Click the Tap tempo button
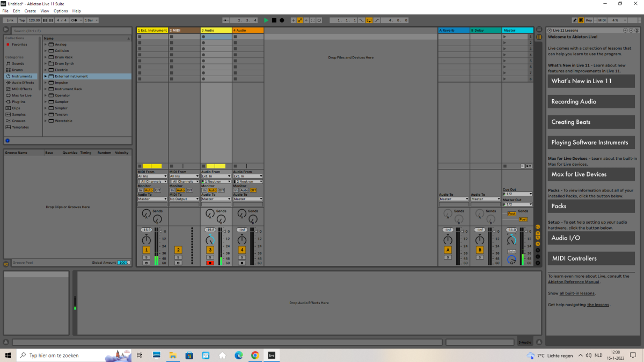 click(x=22, y=20)
